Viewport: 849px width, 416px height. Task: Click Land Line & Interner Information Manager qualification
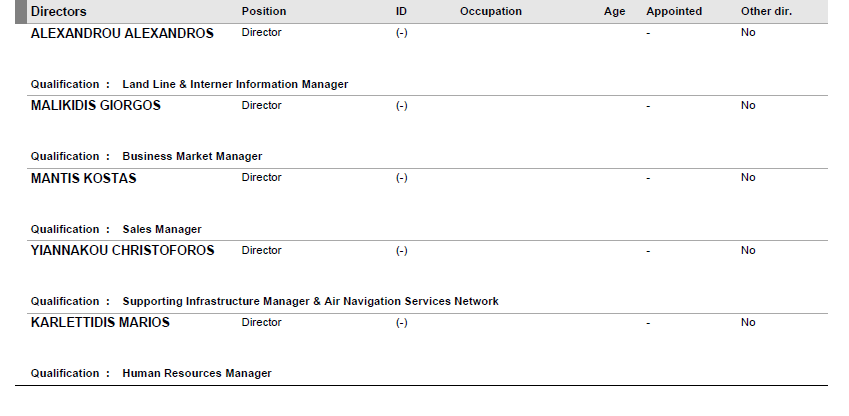click(235, 84)
